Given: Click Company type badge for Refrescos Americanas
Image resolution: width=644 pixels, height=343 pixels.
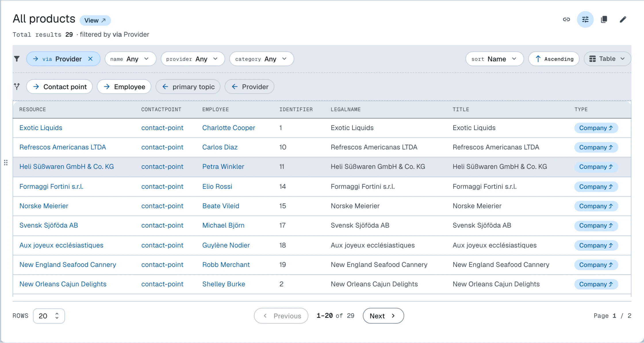Looking at the screenshot, I should 596,147.
